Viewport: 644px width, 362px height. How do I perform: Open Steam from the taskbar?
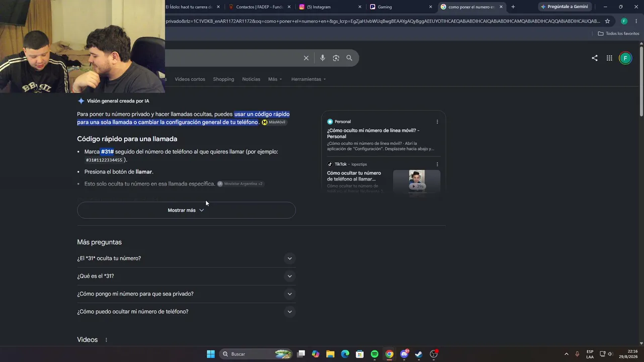point(419,354)
